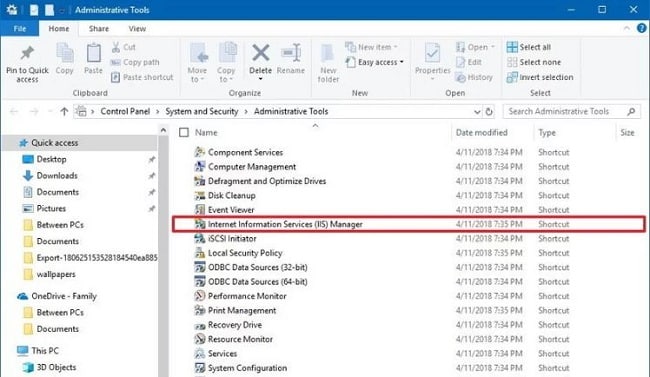Click the History icon
650x377 pixels.
460,77
